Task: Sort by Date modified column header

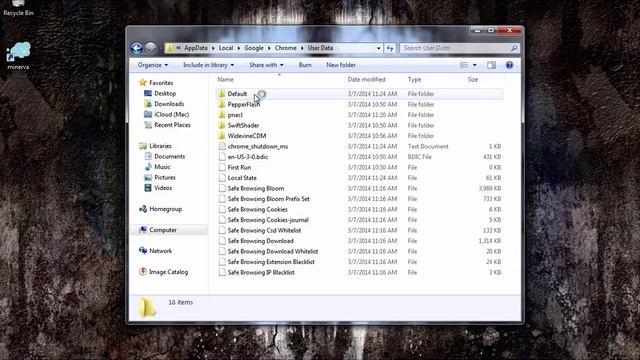Action: click(x=366, y=80)
